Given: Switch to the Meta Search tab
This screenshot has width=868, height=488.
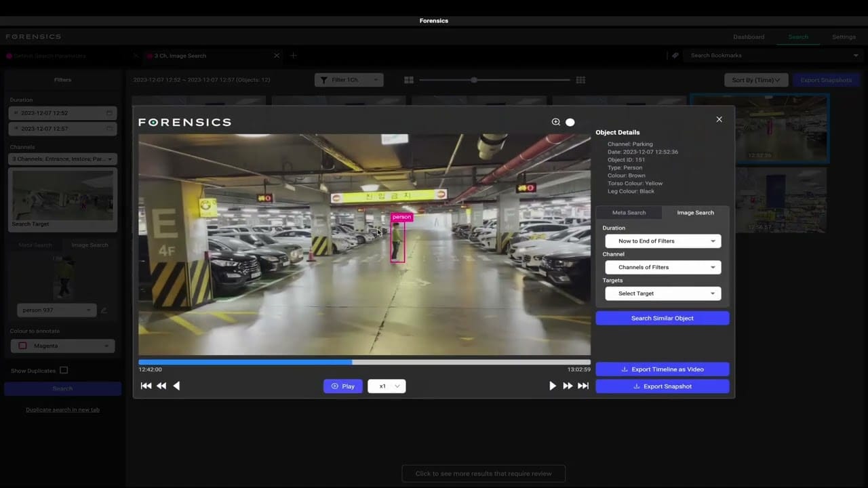Looking at the screenshot, I should coord(629,212).
